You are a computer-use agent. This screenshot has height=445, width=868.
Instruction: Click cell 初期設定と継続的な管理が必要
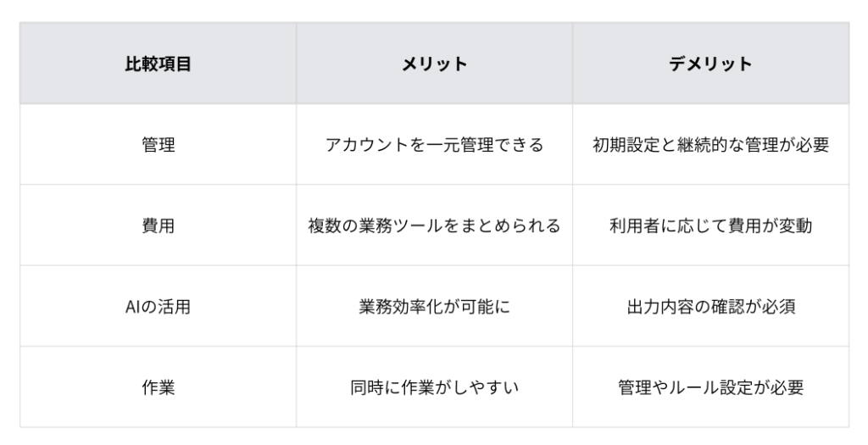coord(711,144)
